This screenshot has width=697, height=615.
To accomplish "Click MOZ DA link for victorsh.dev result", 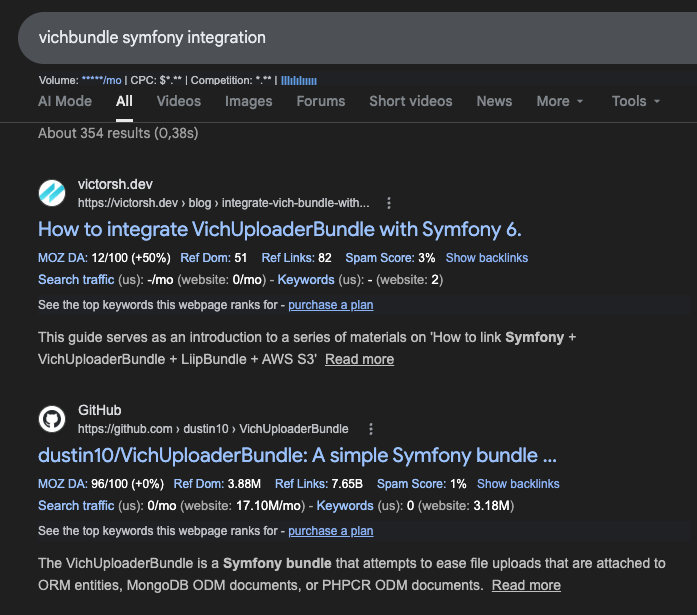I will point(63,258).
